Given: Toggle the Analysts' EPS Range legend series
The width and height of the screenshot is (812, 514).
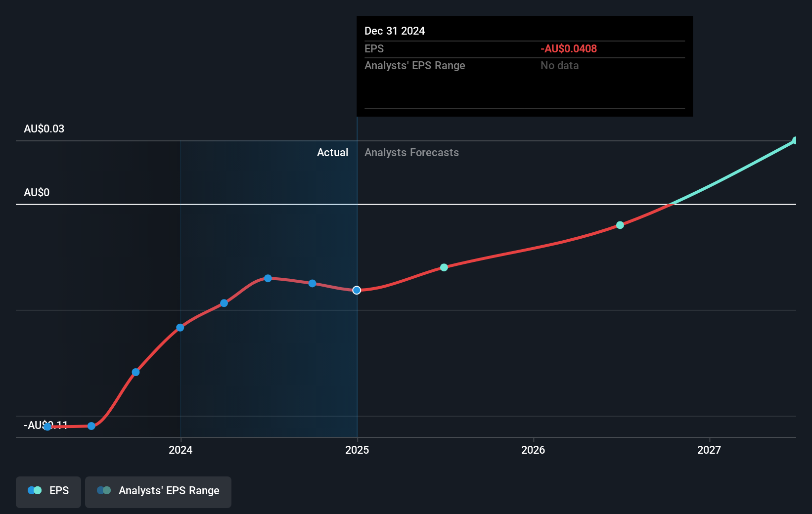Looking at the screenshot, I should pos(158,492).
